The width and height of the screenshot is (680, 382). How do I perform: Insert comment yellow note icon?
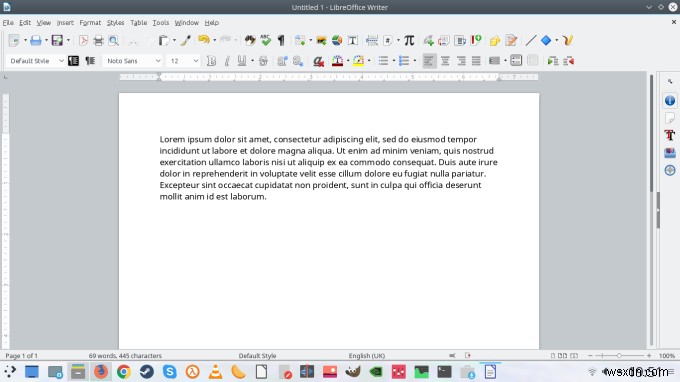coord(495,40)
